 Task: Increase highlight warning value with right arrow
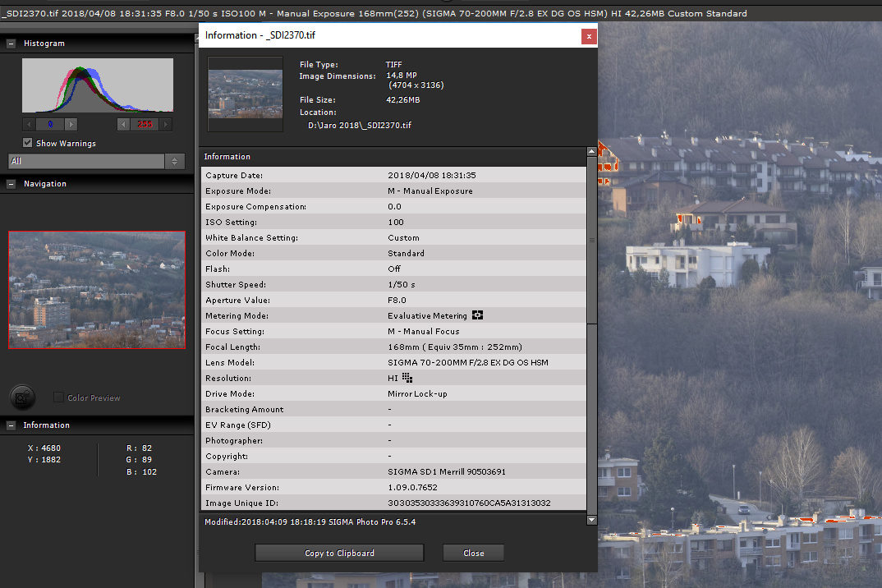pyautogui.click(x=166, y=124)
